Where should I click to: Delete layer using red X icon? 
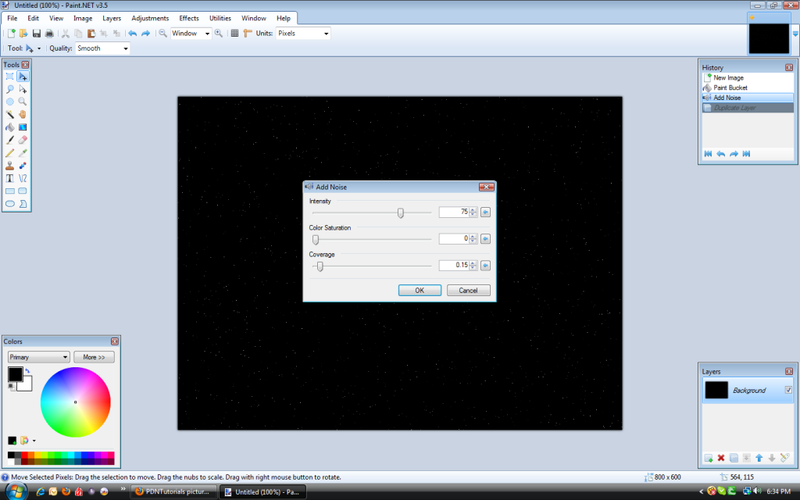720,458
